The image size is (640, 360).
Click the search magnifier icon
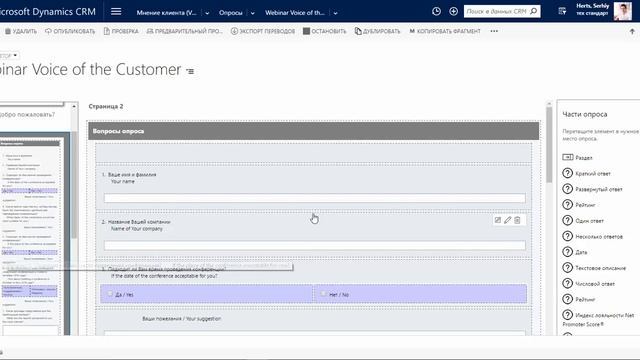[533, 11]
